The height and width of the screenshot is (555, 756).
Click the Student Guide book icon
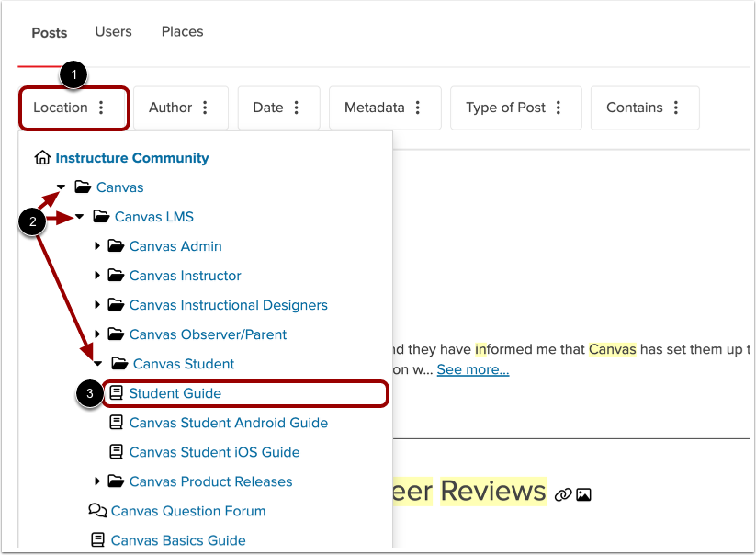pyautogui.click(x=116, y=393)
